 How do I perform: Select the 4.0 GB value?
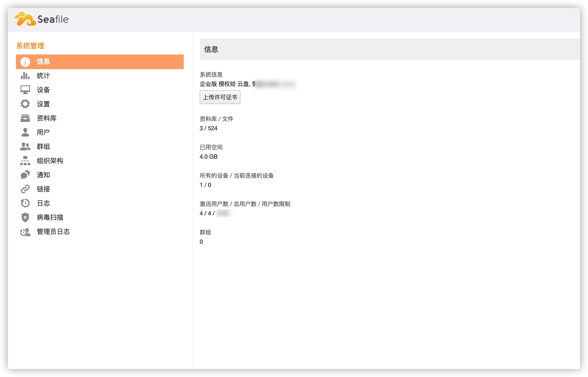coord(209,157)
